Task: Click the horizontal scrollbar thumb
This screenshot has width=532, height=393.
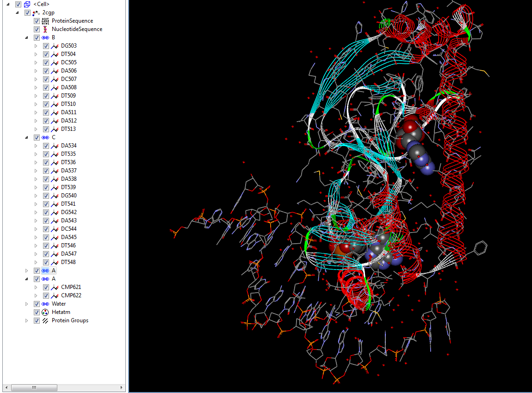Action: click(34, 387)
